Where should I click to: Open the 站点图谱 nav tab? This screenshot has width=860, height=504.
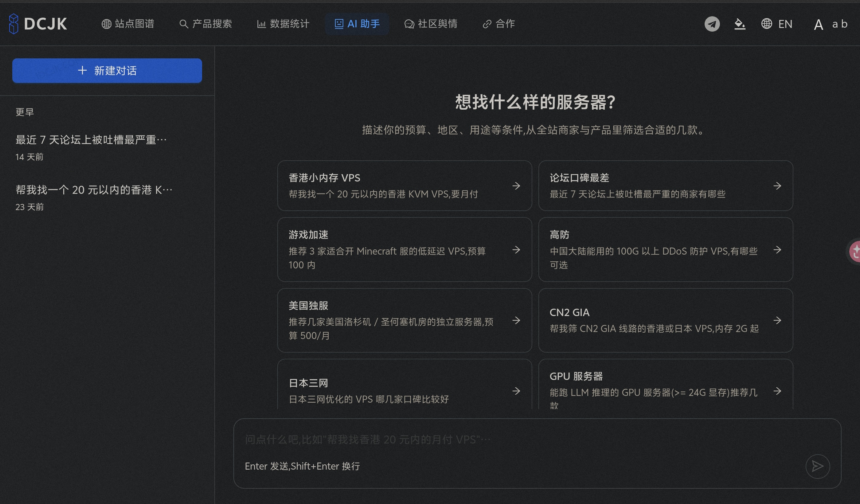[x=128, y=24]
